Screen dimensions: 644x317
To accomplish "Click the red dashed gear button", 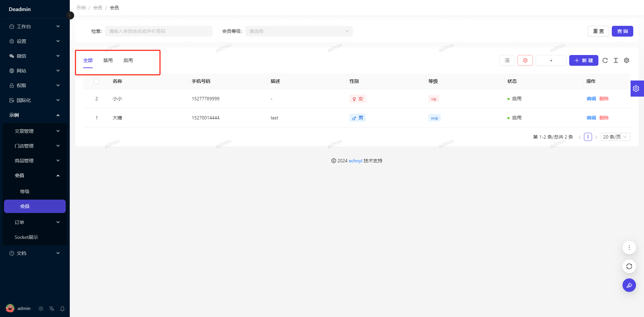I will click(525, 60).
